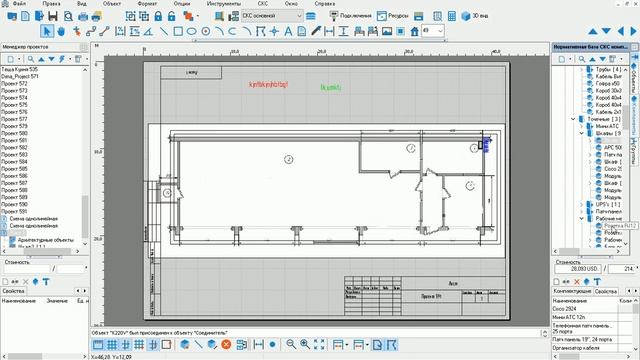The width and height of the screenshot is (640, 360).
Task: Click the 'Ресурсы' button
Action: 393,16
